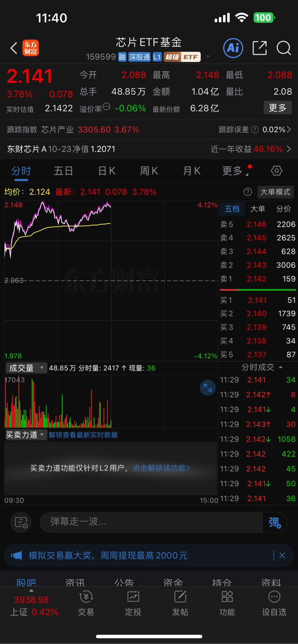The image size is (298, 644).
Task: Tap 东财芯片A 净值 row
Action: click(61, 149)
